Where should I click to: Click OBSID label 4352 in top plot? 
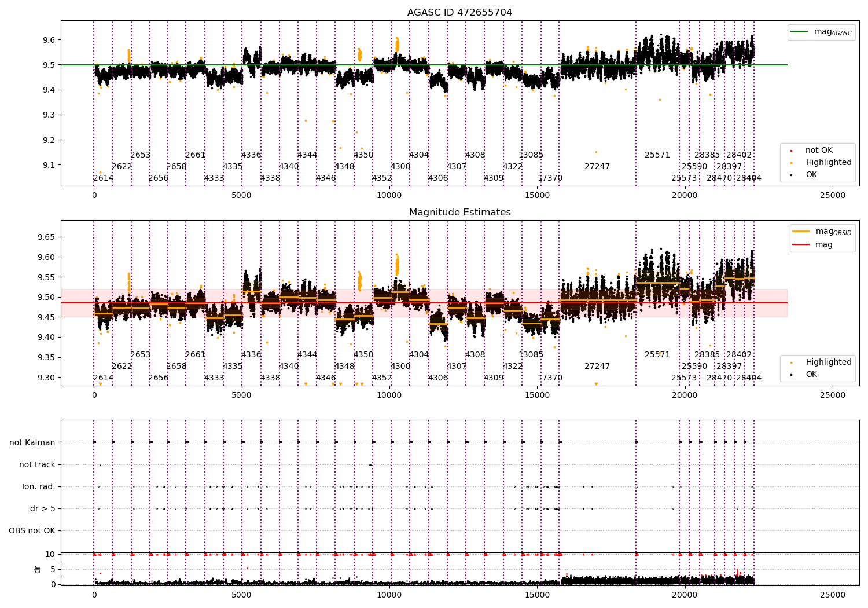click(x=382, y=178)
